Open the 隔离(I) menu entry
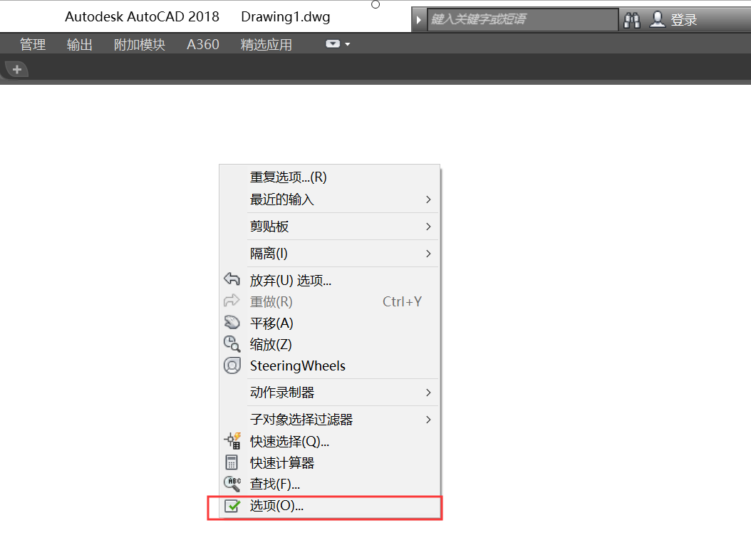The height and width of the screenshot is (560, 751). 329,254
